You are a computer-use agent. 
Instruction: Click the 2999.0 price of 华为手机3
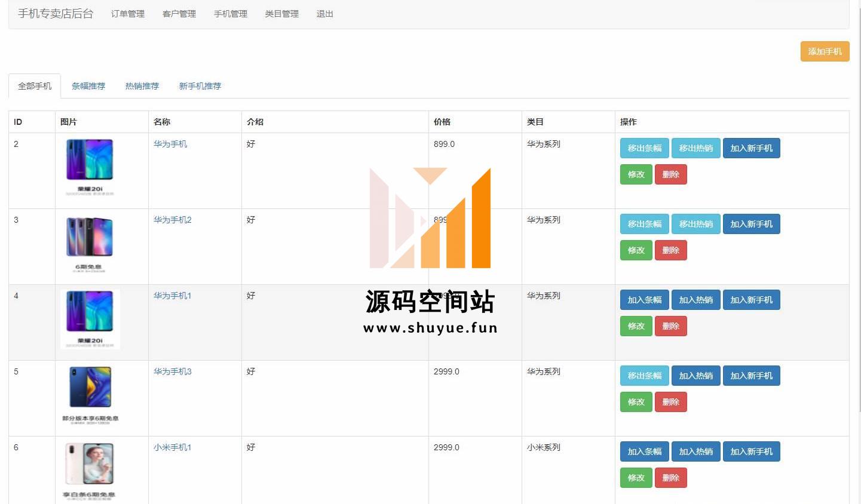click(x=446, y=371)
